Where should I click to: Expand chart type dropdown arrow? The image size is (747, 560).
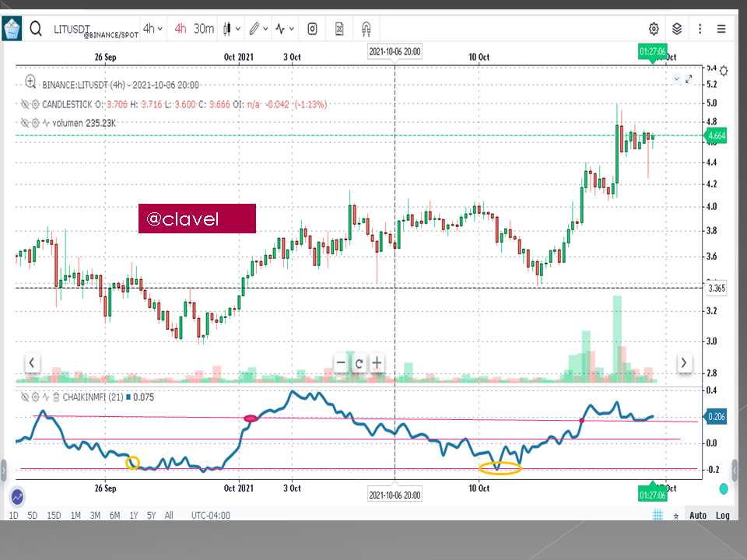(238, 29)
